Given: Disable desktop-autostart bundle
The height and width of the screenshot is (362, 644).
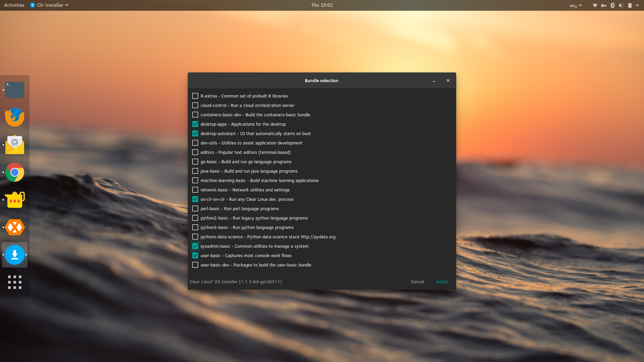Looking at the screenshot, I should point(195,133).
